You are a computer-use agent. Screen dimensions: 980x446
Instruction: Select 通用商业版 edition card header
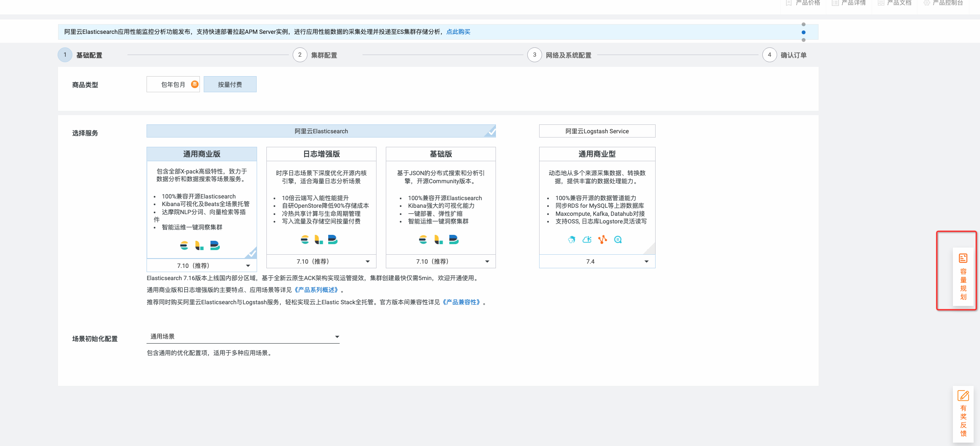coord(202,154)
